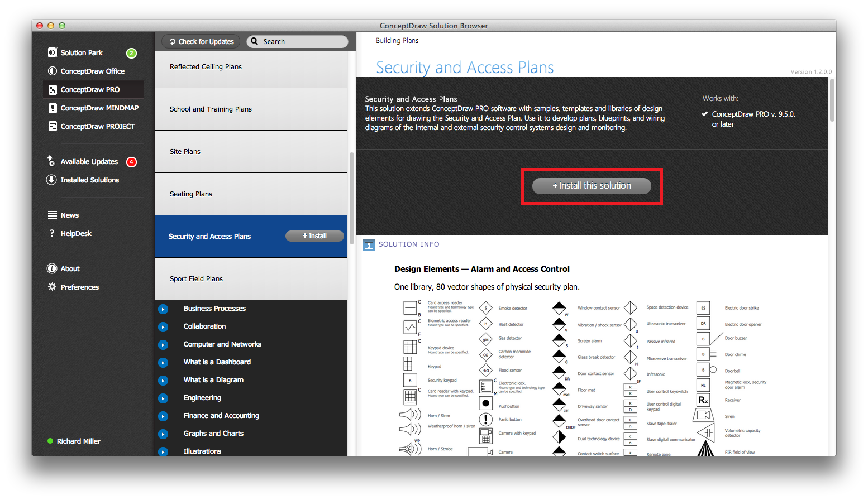Screen dimensions: 868x500
Task: Expand the Illustrations category
Action: click(163, 451)
